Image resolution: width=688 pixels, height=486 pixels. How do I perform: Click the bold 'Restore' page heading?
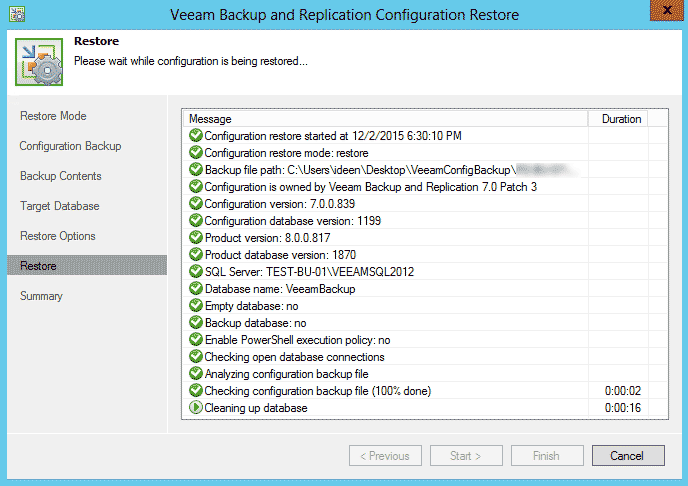point(97,41)
